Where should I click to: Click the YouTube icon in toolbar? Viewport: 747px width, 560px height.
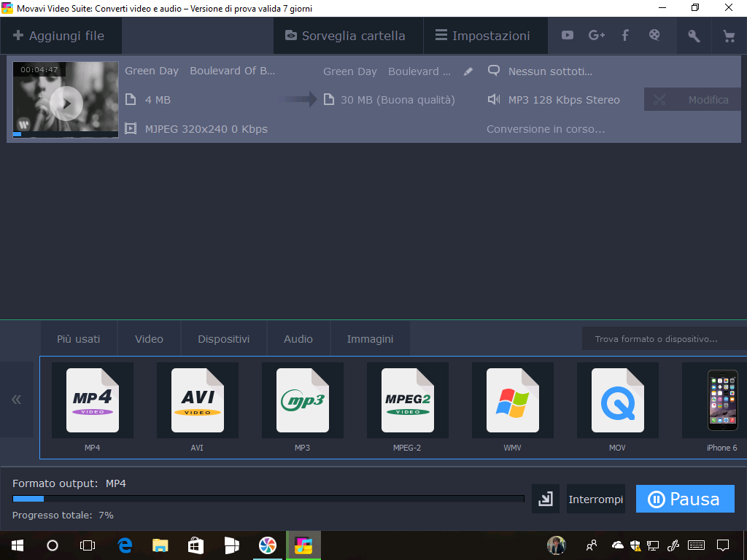(567, 35)
